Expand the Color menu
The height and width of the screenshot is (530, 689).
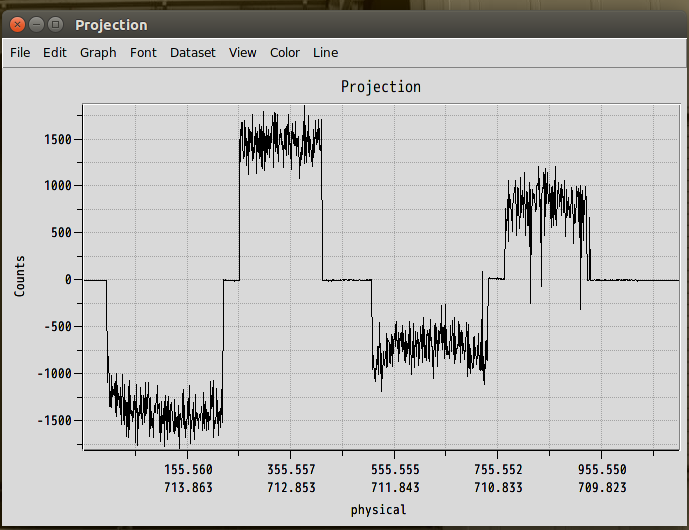click(x=284, y=52)
